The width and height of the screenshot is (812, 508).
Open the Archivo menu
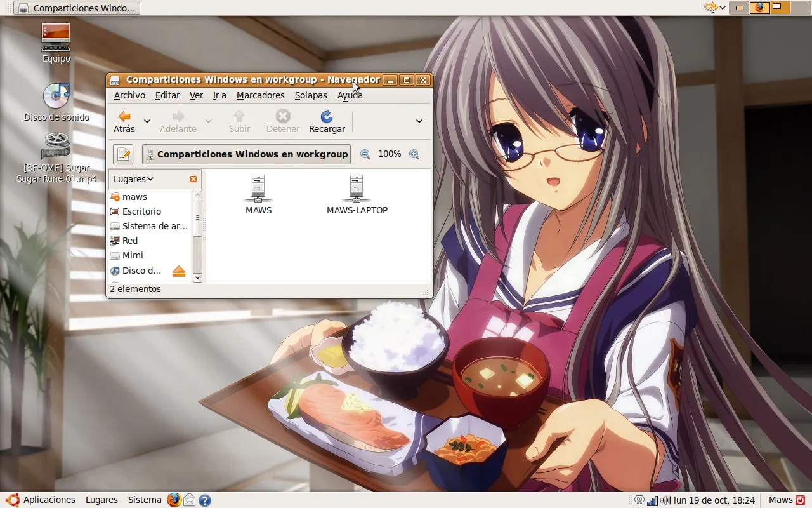coord(129,95)
